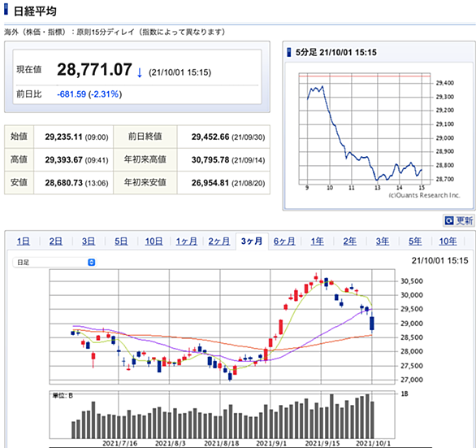476x448 pixels.
Task: Click year-to-date low 26,954.81
Action: click(x=210, y=183)
